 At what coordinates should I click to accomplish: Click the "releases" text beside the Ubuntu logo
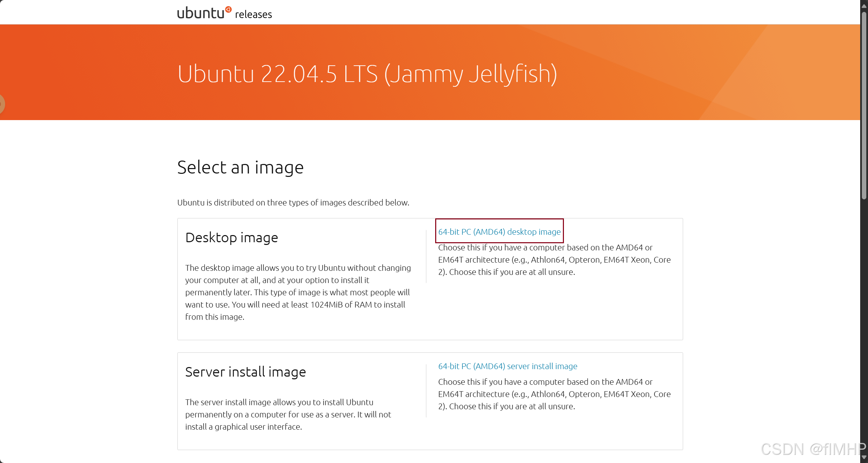pos(253,15)
